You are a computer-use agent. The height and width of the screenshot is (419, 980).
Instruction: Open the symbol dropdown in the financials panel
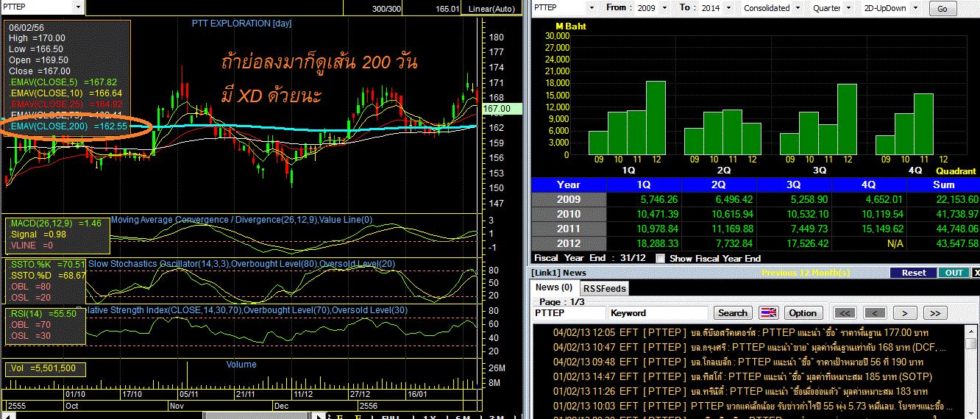(x=593, y=7)
